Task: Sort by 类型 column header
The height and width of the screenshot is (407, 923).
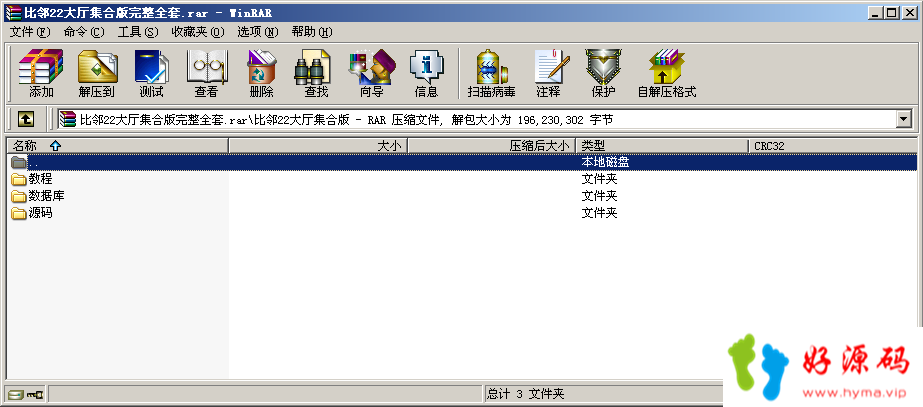Action: pos(662,145)
